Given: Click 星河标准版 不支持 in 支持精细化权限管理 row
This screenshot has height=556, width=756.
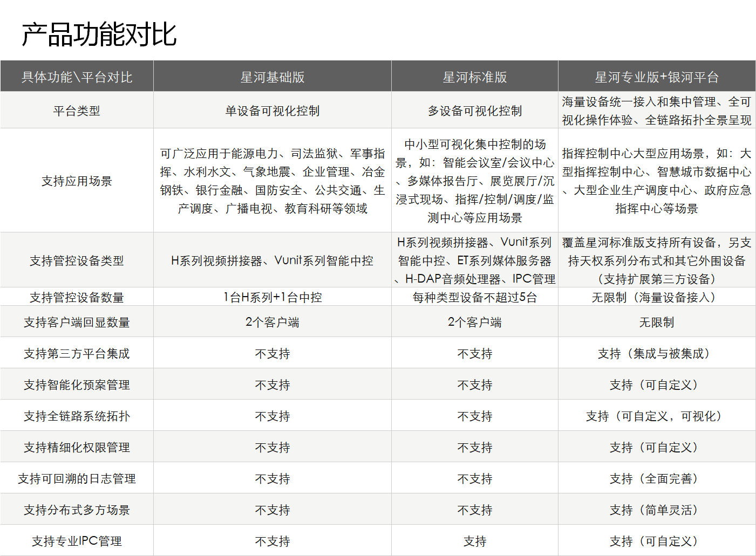Looking at the screenshot, I should pos(475,448).
